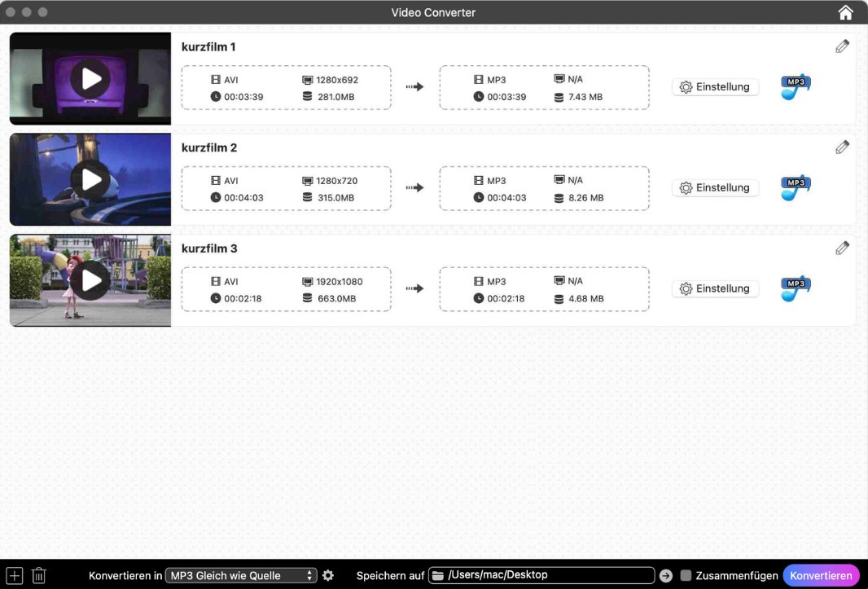This screenshot has width=868, height=589.
Task: Click the trash icon to clear the list
Action: 38,574
